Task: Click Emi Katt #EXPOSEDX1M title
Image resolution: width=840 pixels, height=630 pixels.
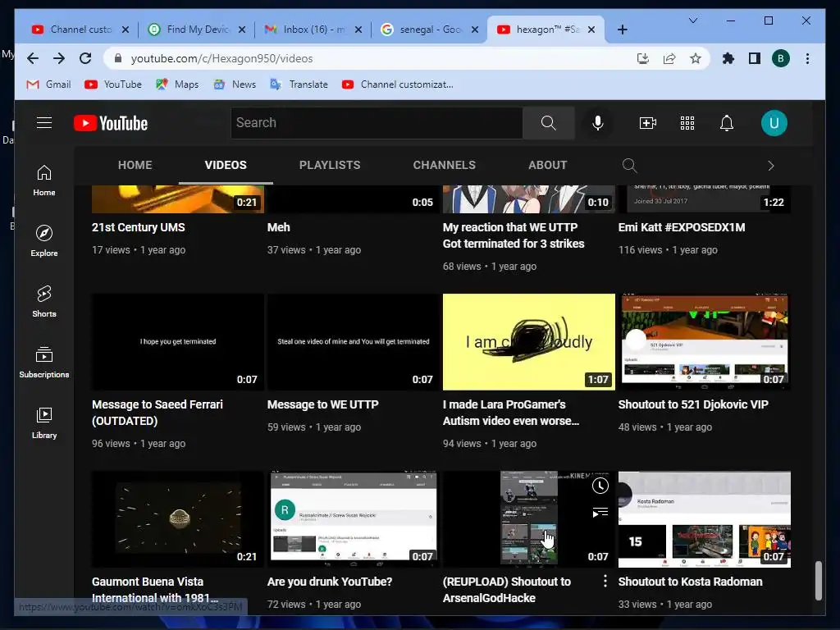Action: coord(682,227)
